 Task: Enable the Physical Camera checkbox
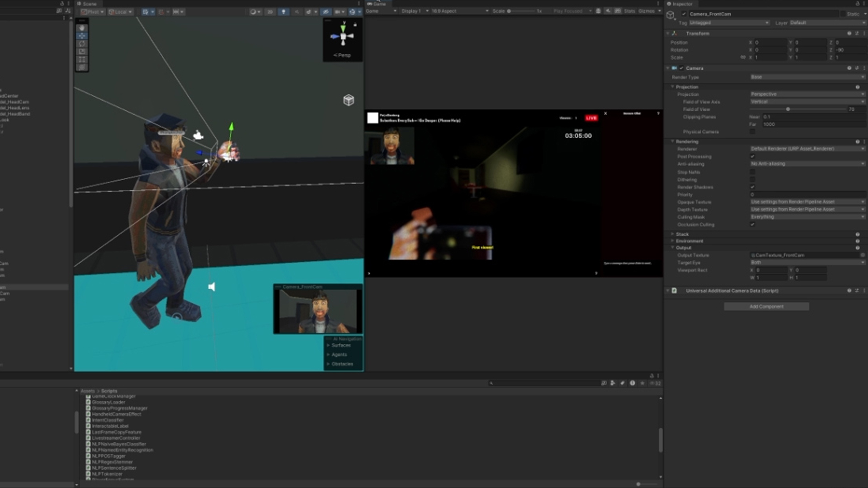pyautogui.click(x=752, y=131)
